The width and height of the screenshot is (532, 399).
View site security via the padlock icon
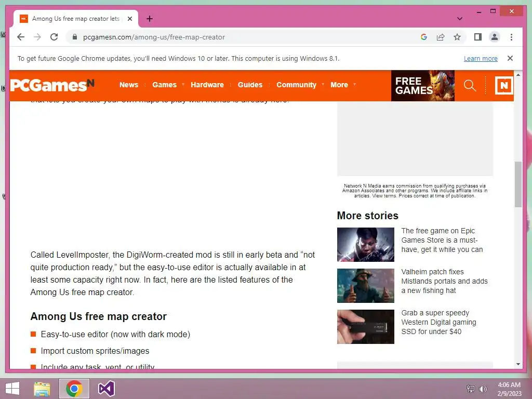(x=75, y=37)
